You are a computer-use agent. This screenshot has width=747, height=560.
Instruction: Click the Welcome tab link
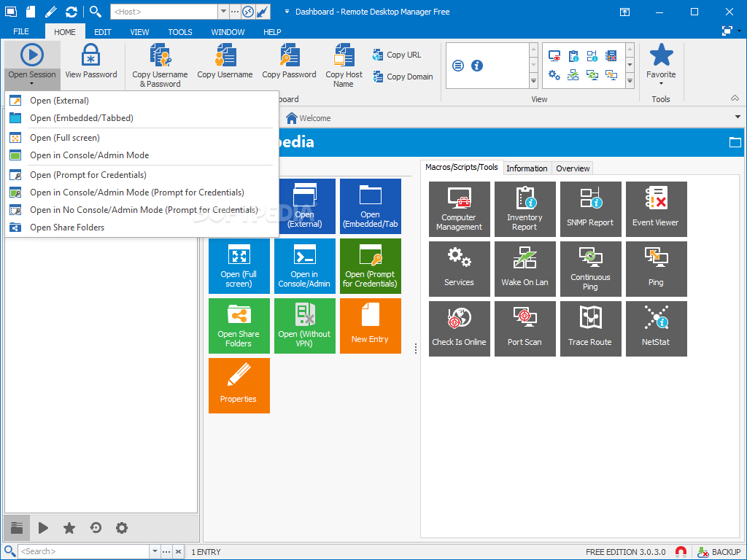[x=309, y=118]
